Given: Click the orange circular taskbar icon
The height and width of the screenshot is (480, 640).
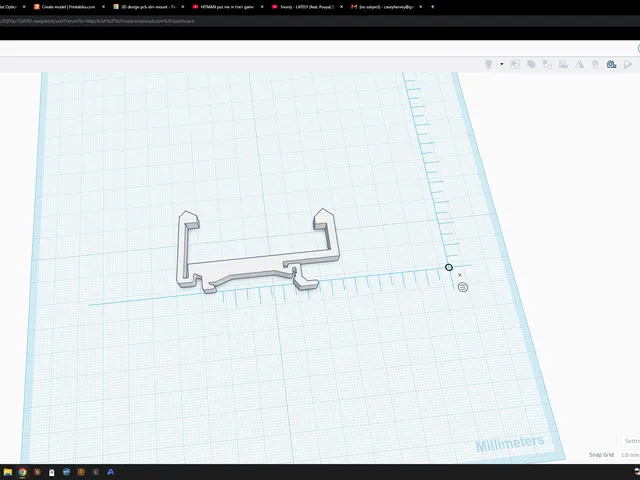Looking at the screenshot, I should [x=81, y=472].
